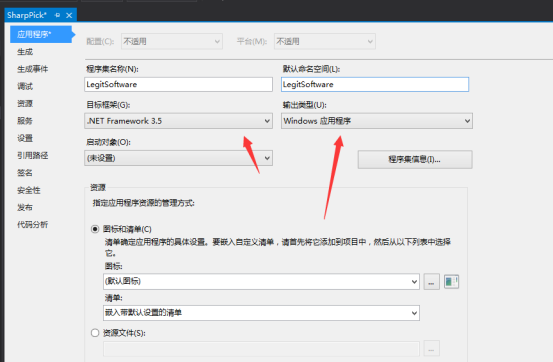The width and height of the screenshot is (553, 362).
Task: Go to the 引用路径 page
Action: (x=32, y=156)
